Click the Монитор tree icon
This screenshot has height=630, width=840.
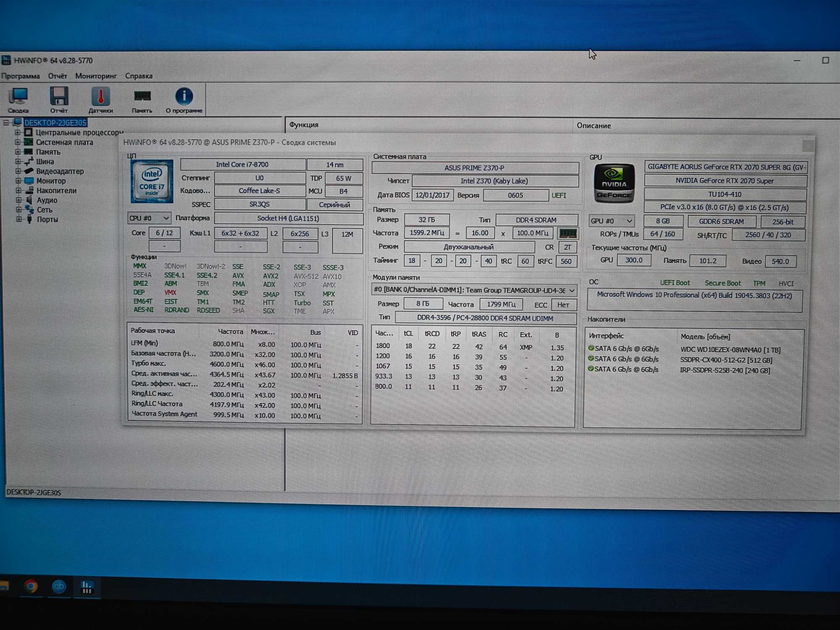tap(29, 181)
